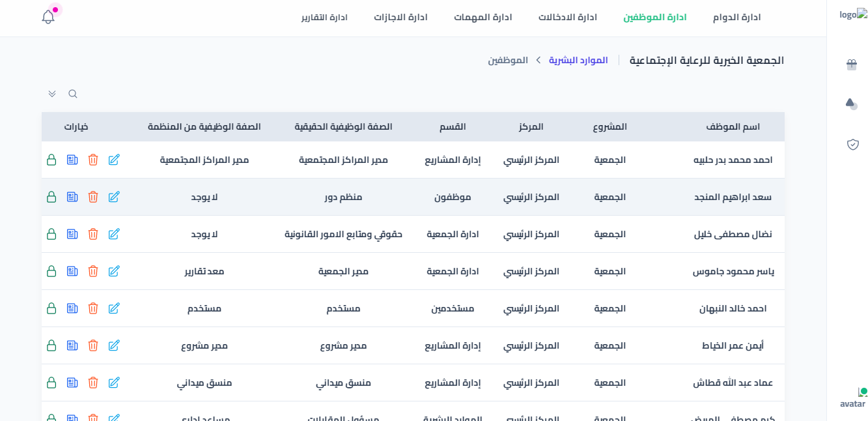Open the shapes icon in the sidebar
The width and height of the screenshot is (868, 421).
pyautogui.click(x=852, y=104)
